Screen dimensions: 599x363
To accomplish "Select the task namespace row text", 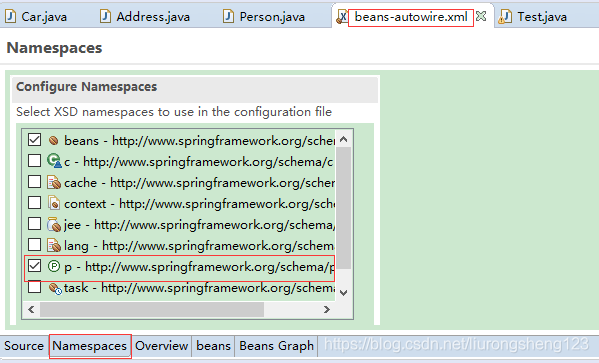I will (x=199, y=288).
